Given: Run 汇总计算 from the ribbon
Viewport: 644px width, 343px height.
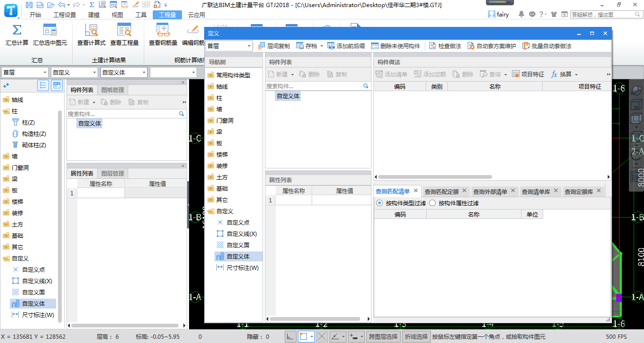Looking at the screenshot, I should [x=17, y=35].
